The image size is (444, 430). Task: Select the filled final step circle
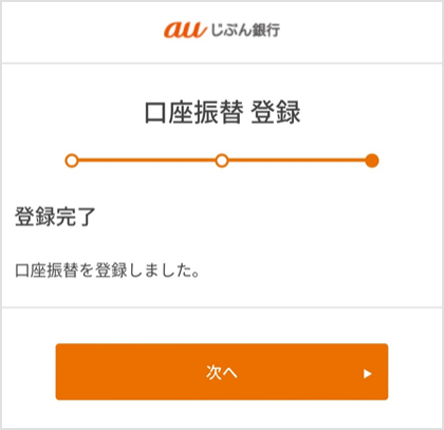[372, 161]
